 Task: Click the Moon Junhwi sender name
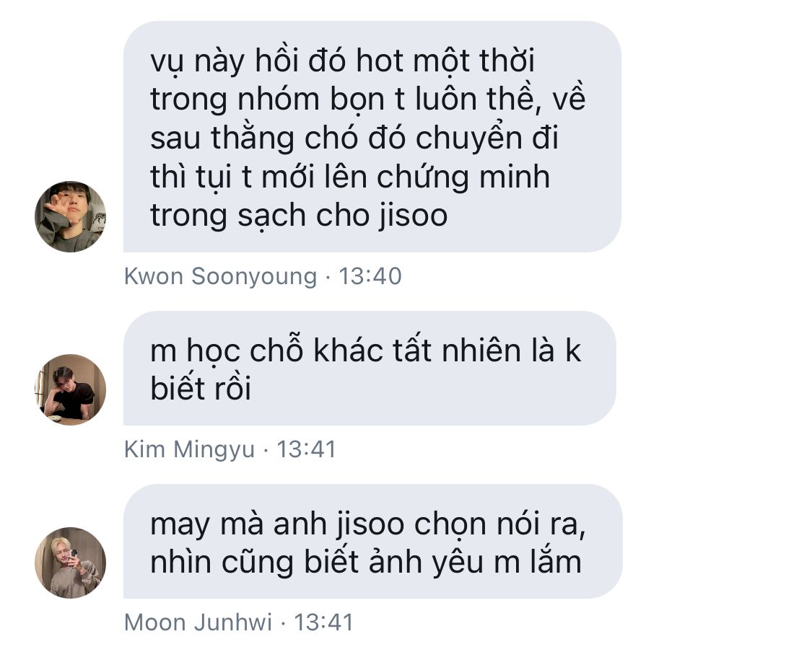point(198,622)
